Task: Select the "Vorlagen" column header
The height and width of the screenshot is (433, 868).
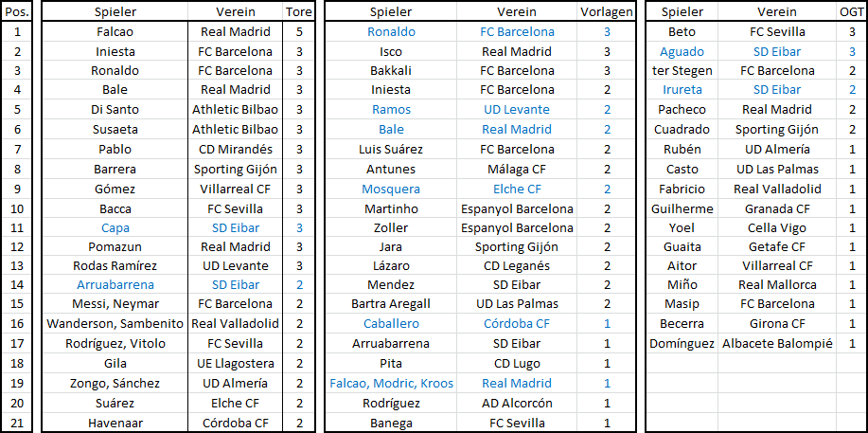Action: pos(607,11)
